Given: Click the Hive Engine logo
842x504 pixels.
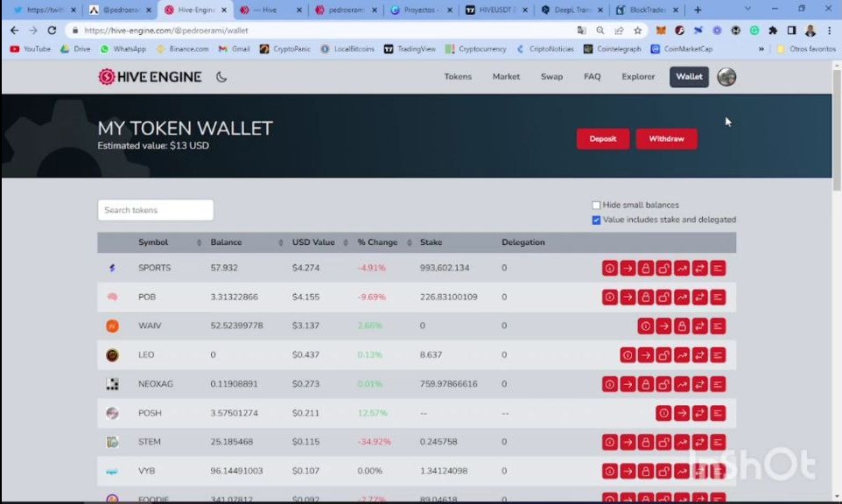Looking at the screenshot, I should [x=150, y=77].
